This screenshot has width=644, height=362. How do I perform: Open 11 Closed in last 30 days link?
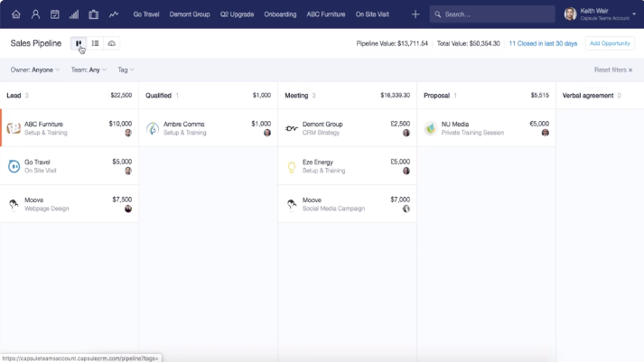coord(543,43)
